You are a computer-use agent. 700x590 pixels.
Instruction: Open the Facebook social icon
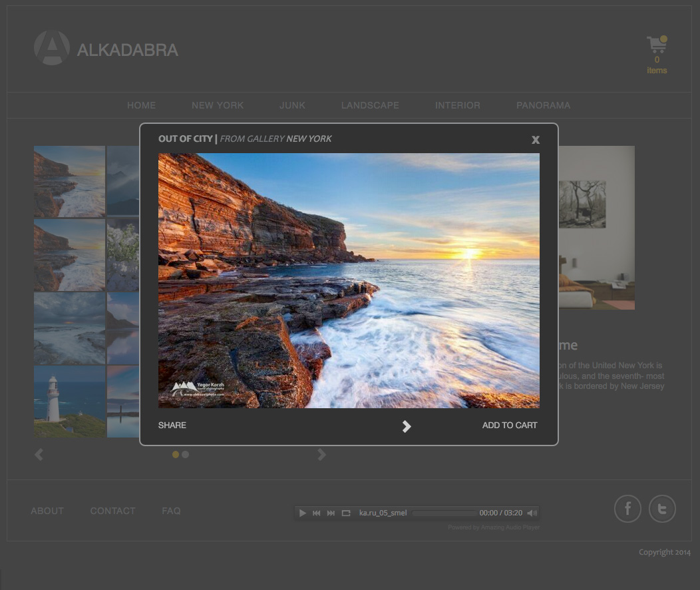(627, 509)
